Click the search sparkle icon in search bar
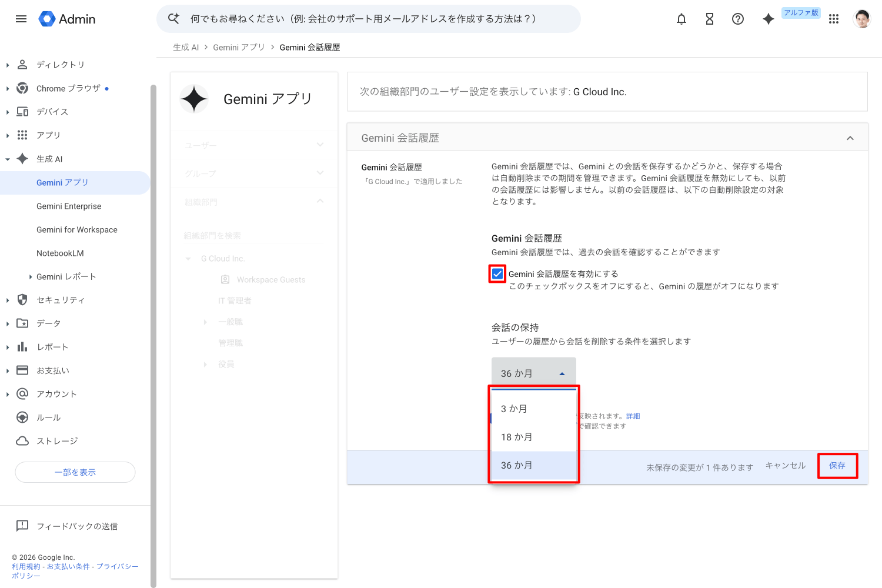The image size is (882, 588). (173, 19)
